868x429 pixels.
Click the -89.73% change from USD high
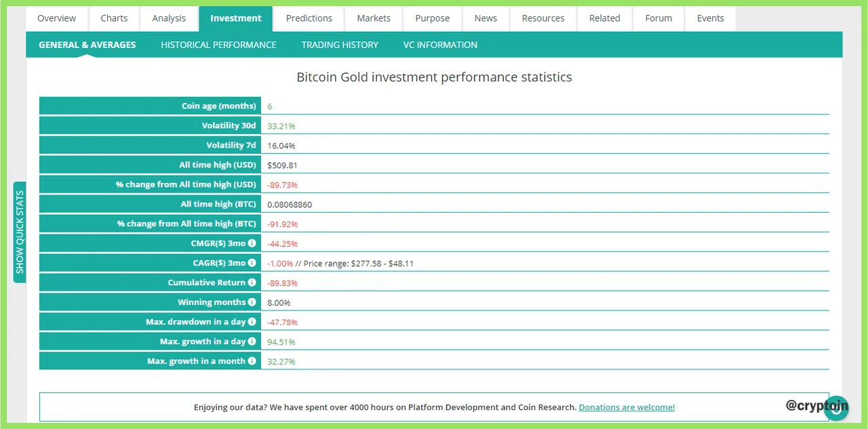coord(283,185)
